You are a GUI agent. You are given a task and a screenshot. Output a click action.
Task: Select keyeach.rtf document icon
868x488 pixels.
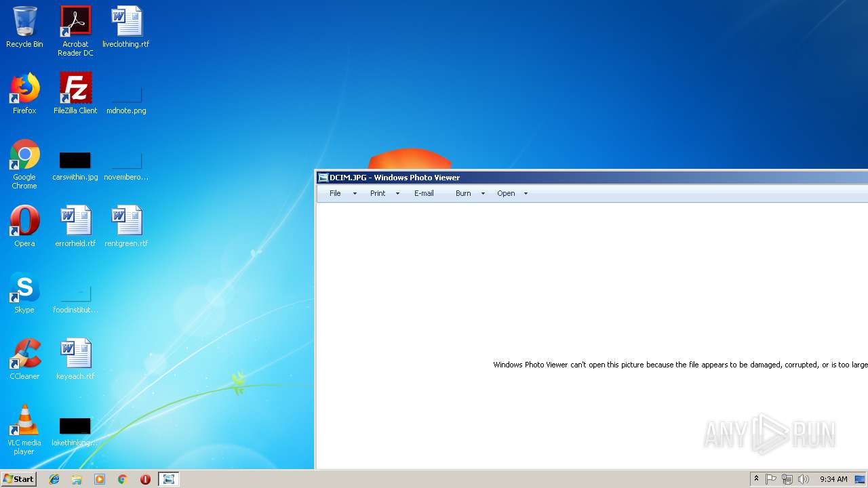click(75, 359)
